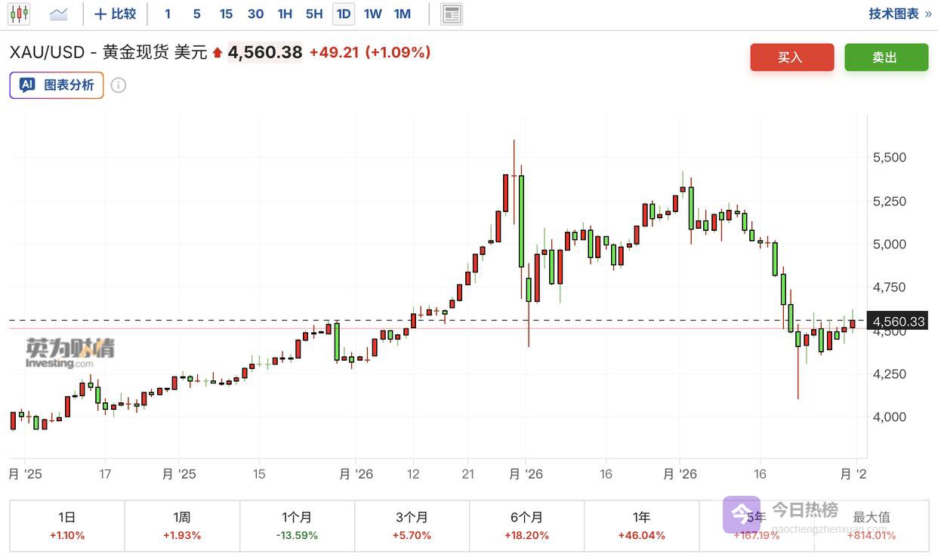Click the 4,560.33 current price label
The image size is (938, 560).
(898, 322)
